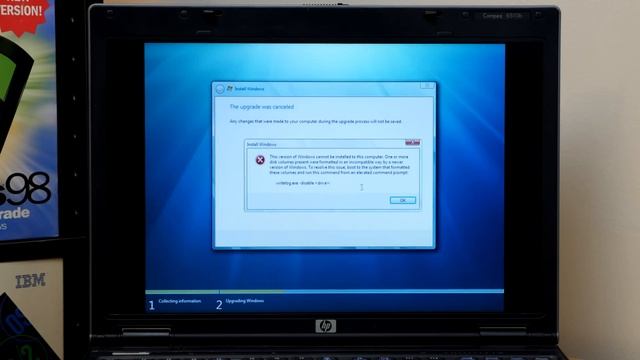Click the inner dialog's 'Install Windows' title
This screenshot has height=360, width=640.
pyautogui.click(x=262, y=144)
